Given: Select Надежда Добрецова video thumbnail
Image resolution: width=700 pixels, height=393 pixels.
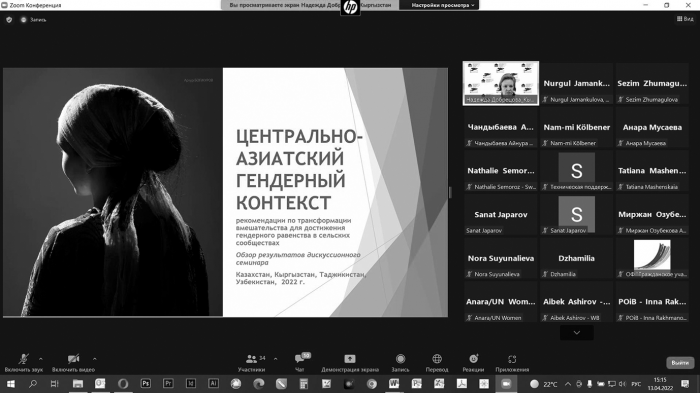Looking at the screenshot, I should [501, 84].
